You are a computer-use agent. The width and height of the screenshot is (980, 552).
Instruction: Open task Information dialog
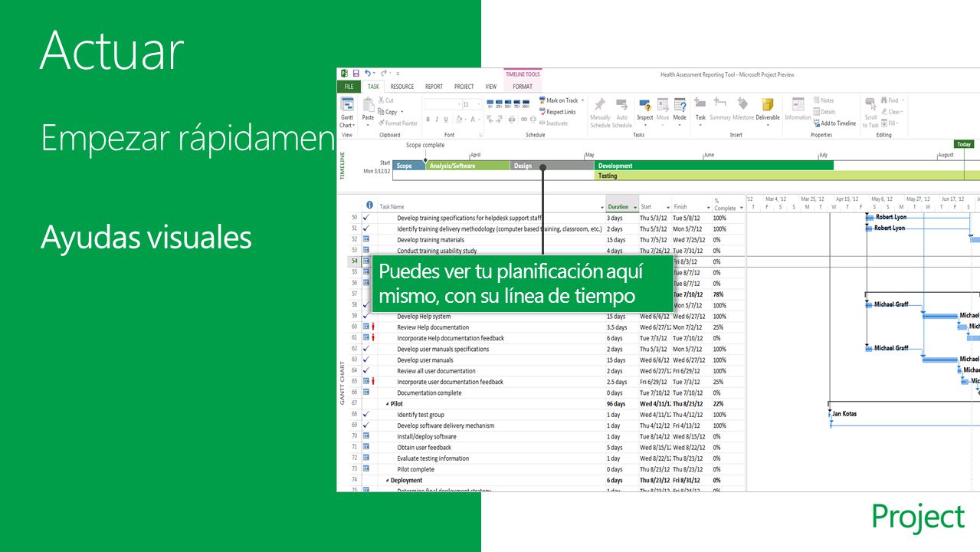(798, 108)
